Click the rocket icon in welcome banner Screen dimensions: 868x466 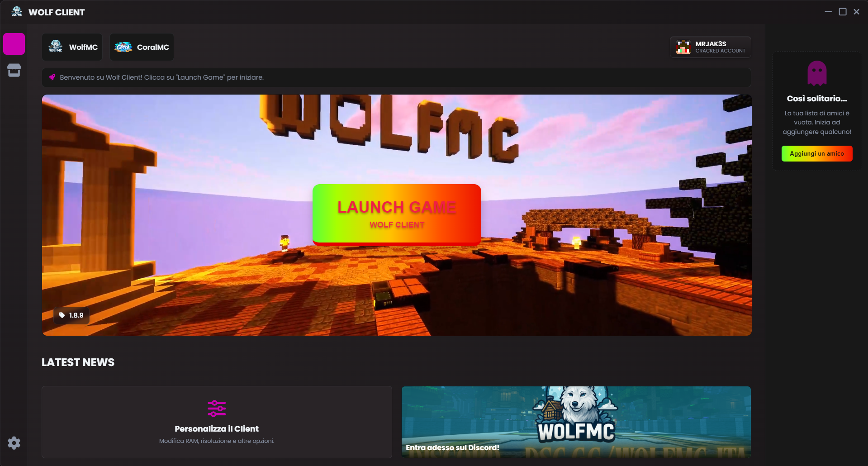point(52,77)
